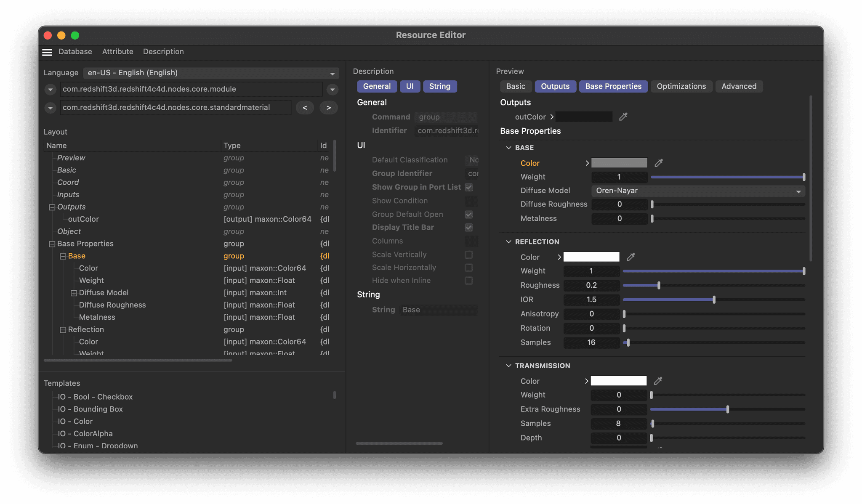Open module database dropdown arrow
This screenshot has width=862, height=504.
[333, 89]
